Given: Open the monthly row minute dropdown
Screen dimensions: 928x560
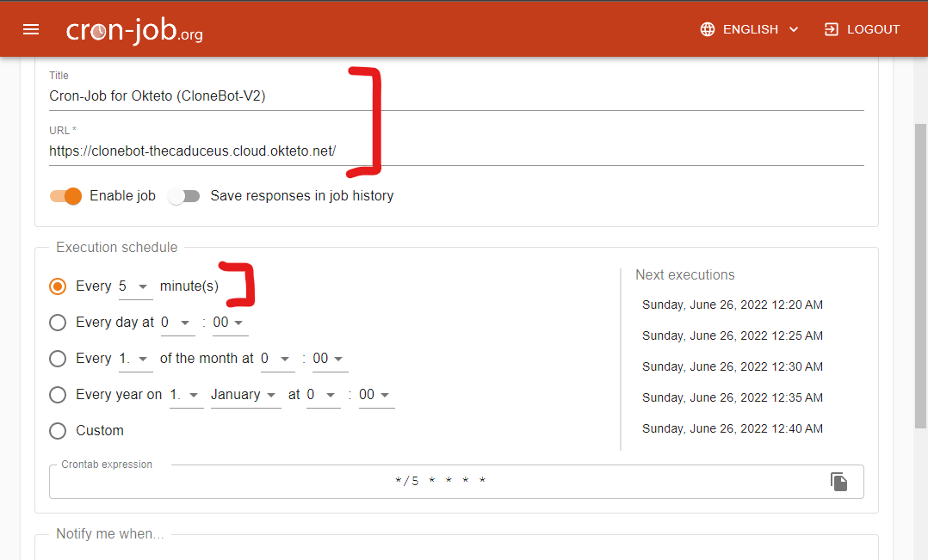Looking at the screenshot, I should (x=331, y=359).
